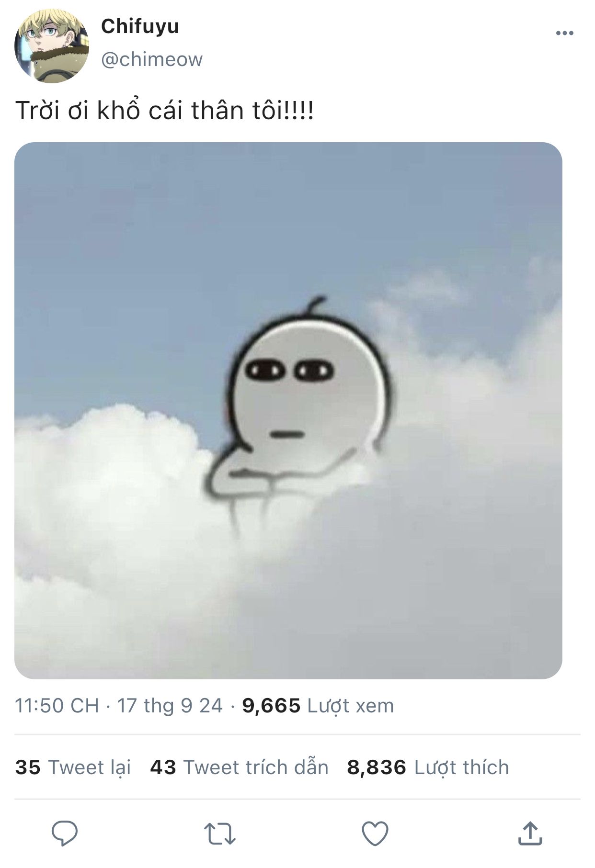
Task: View the 9,665 Lượt xem count
Action: 318,706
